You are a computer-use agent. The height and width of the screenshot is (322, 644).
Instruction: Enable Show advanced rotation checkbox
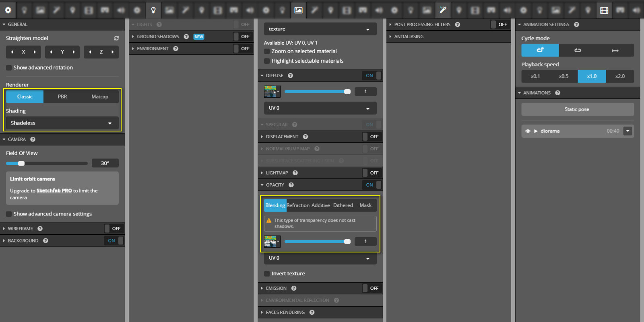[9, 68]
